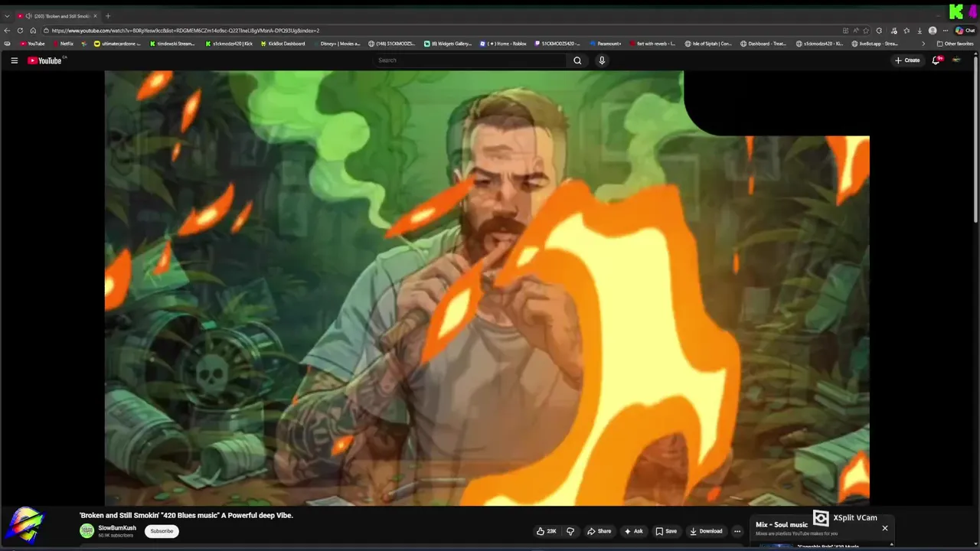Open a new browser tab
The height and width of the screenshot is (551, 980).
[x=107, y=16]
